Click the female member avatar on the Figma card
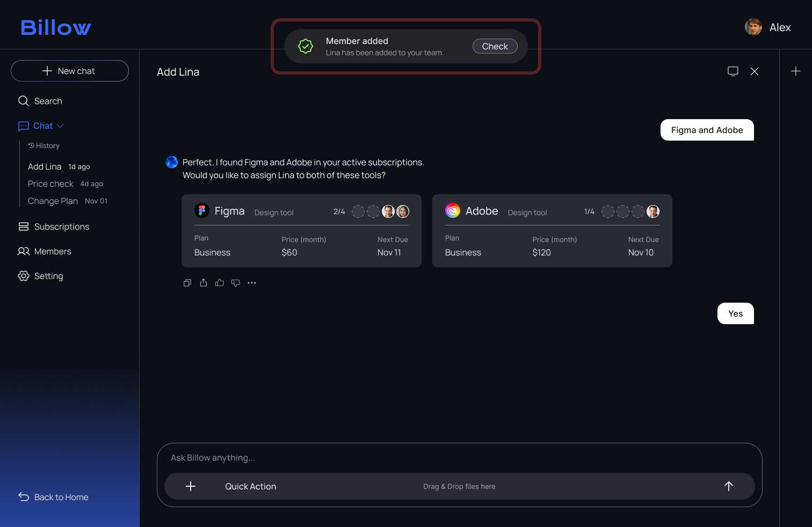 [x=403, y=211]
